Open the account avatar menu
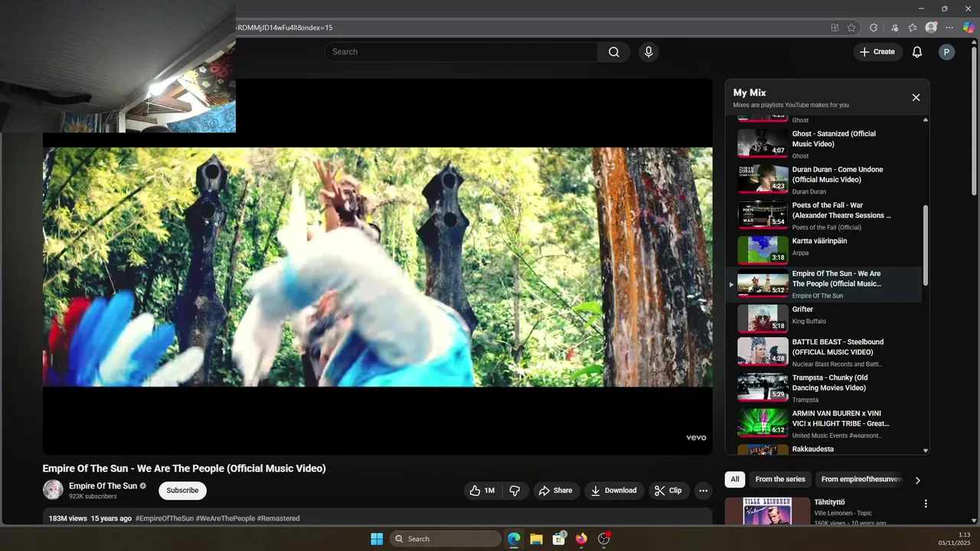This screenshot has height=551, width=980. point(946,52)
